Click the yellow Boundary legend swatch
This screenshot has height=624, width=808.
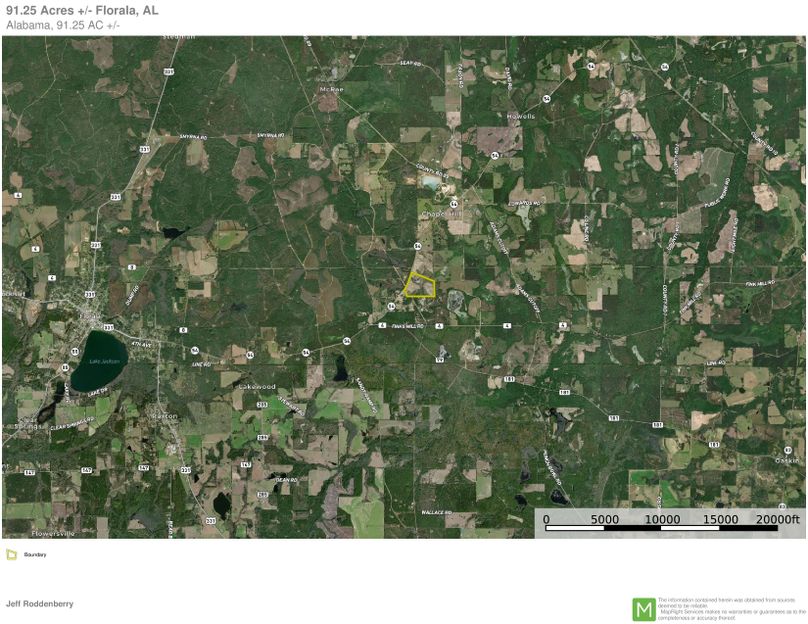pos(14,555)
